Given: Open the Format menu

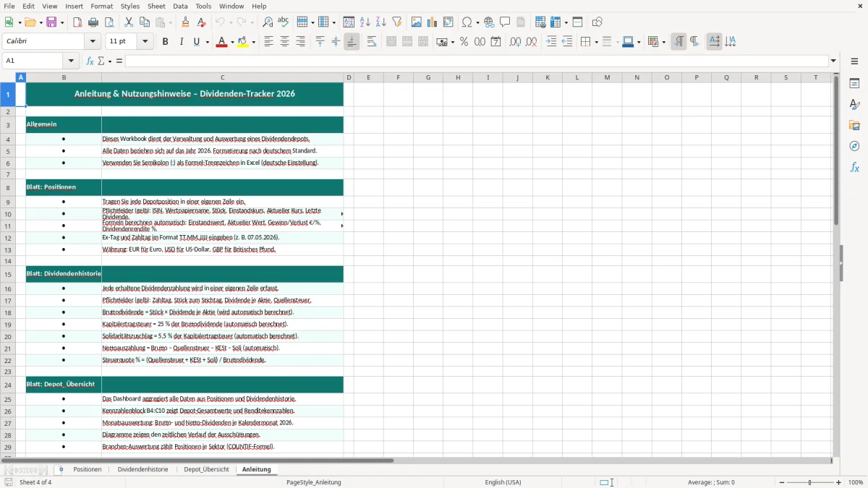Looking at the screenshot, I should [x=102, y=6].
